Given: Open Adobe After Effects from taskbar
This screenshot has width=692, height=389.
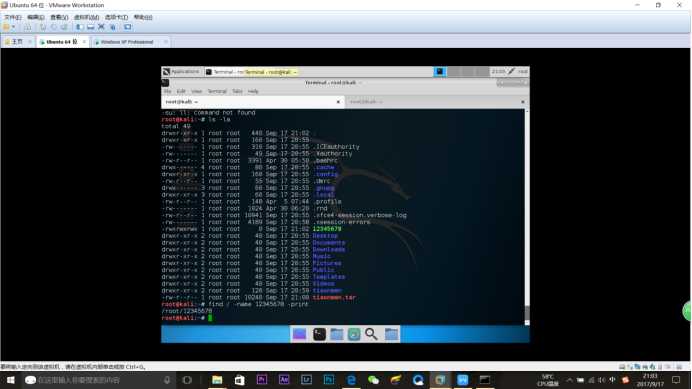Looking at the screenshot, I should [284, 380].
